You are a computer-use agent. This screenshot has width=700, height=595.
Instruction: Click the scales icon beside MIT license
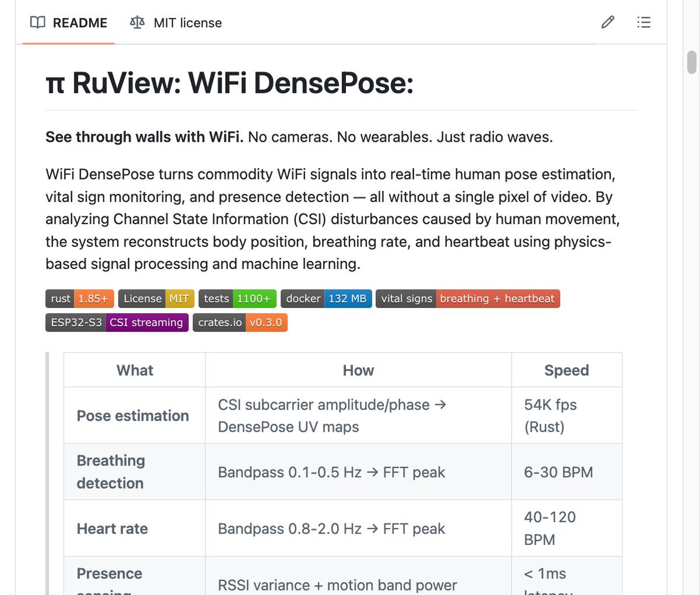137,23
